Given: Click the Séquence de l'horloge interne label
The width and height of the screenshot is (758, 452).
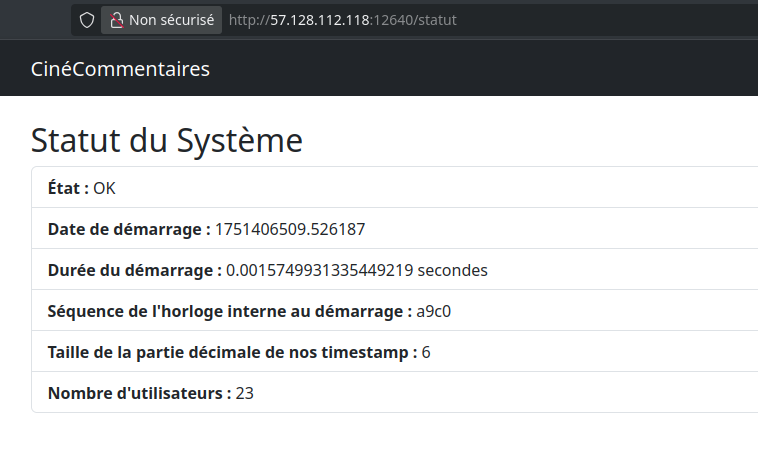Looking at the screenshot, I should point(230,311).
